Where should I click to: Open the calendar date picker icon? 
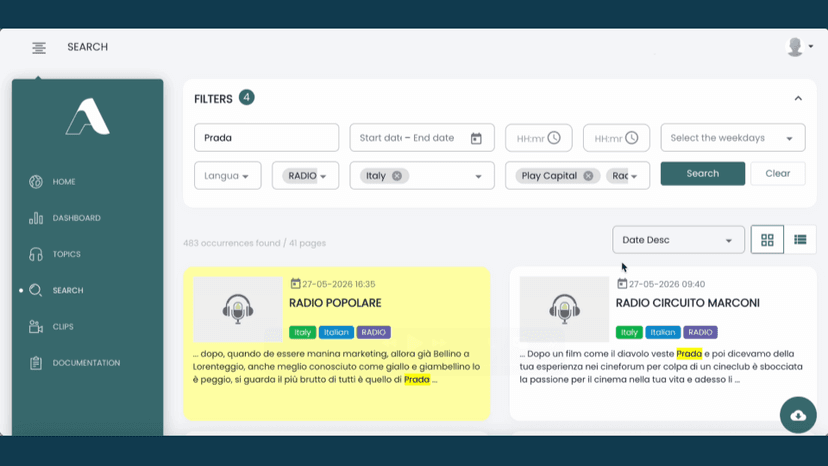coord(476,138)
